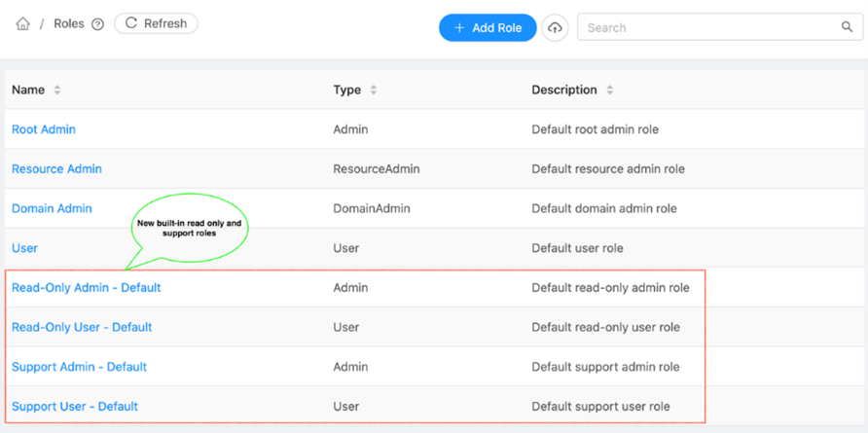Click the Add Role button
The width and height of the screenshot is (868, 433).
[488, 27]
